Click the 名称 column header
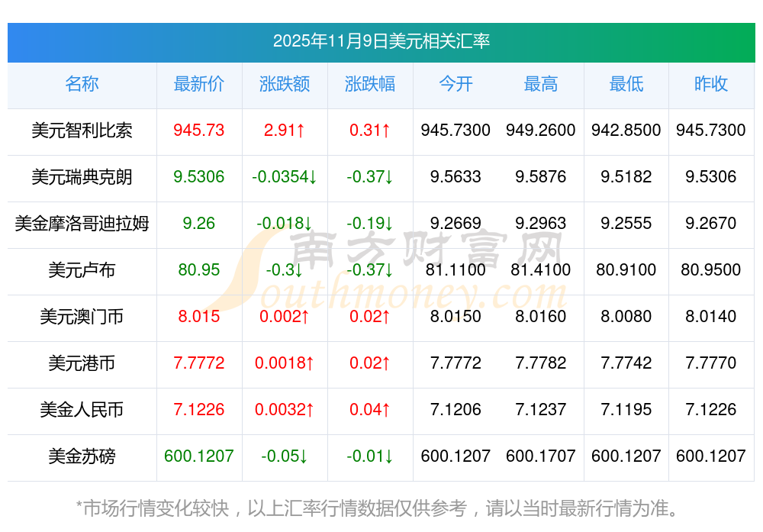The width and height of the screenshot is (763, 532). tap(82, 84)
